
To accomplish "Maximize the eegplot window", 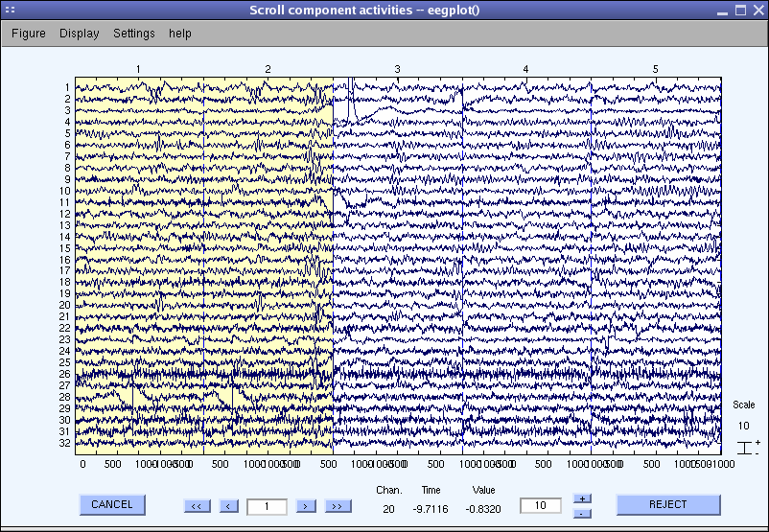I will [740, 10].
